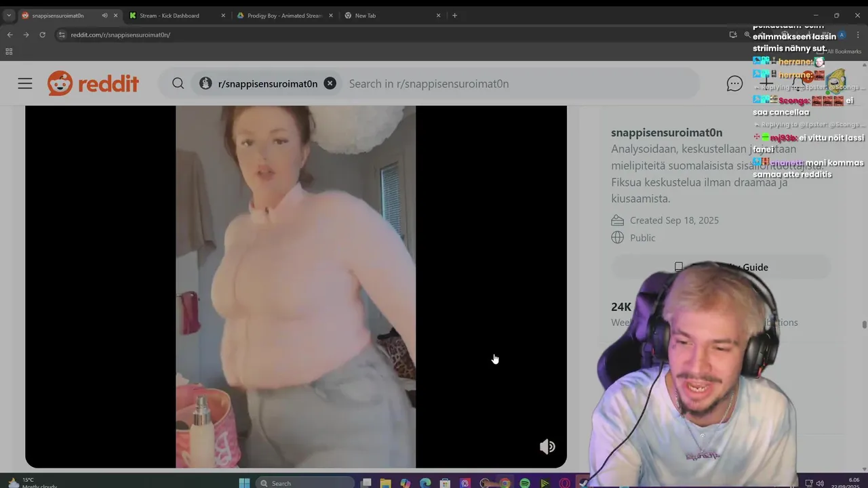Close the Kick Dashboard tab
The width and height of the screenshot is (868, 488).
(223, 16)
